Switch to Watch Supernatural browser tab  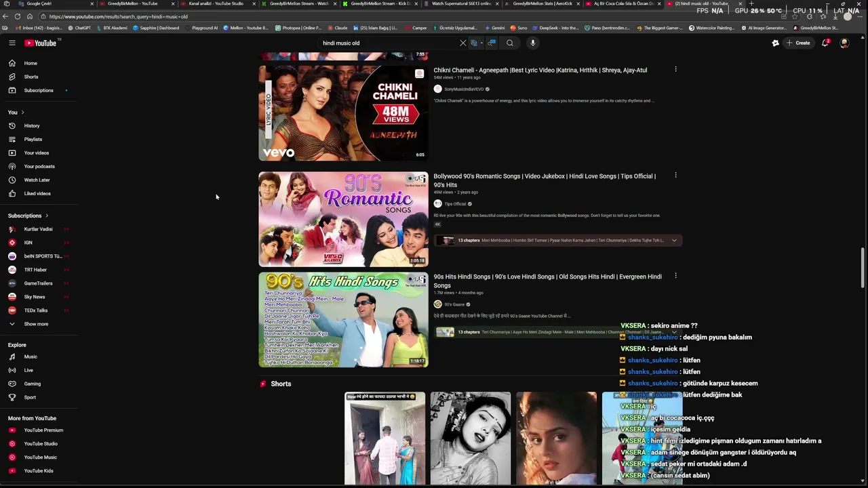tap(461, 3)
